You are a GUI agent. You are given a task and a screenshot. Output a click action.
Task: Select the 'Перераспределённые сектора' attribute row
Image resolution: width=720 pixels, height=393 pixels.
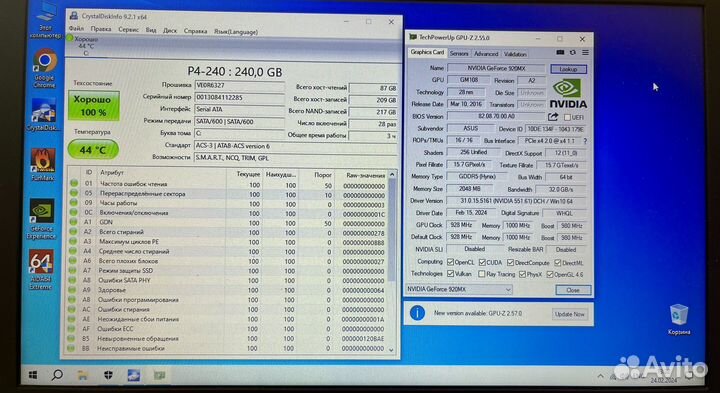[x=227, y=195]
